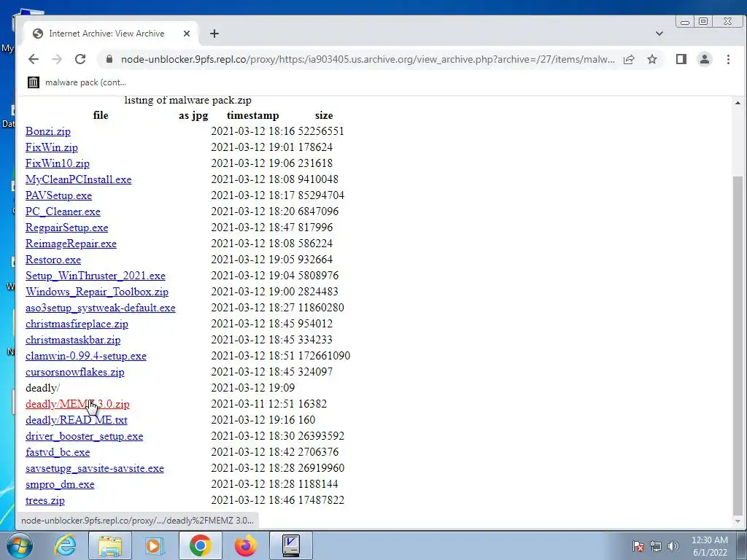Open christmastaskbar.zip link

[73, 340]
